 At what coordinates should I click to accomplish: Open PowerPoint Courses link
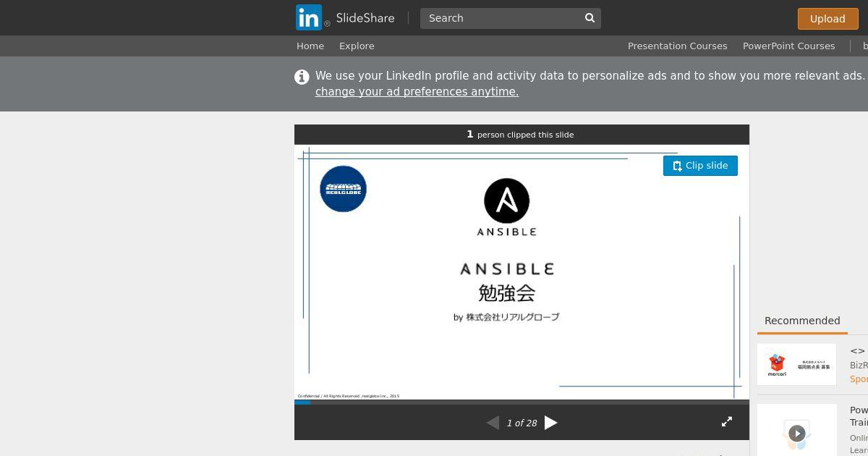(788, 46)
